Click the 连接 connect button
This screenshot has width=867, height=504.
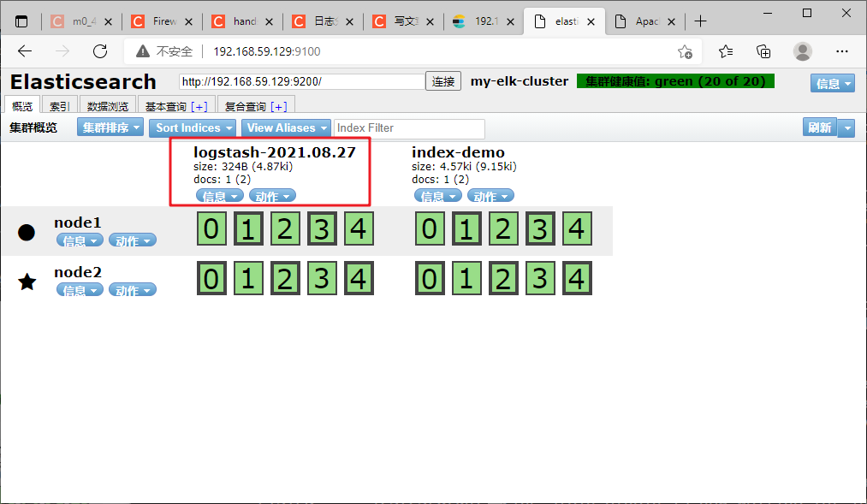click(x=443, y=81)
